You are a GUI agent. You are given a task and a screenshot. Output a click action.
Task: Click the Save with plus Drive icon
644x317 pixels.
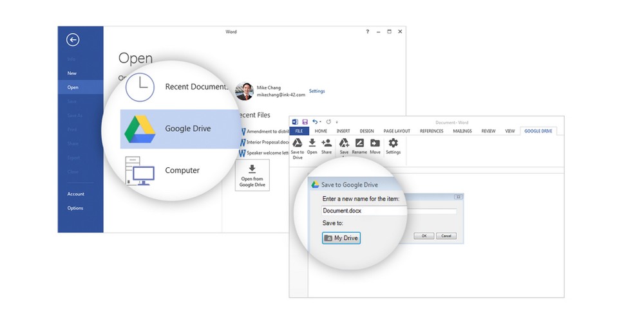point(344,143)
